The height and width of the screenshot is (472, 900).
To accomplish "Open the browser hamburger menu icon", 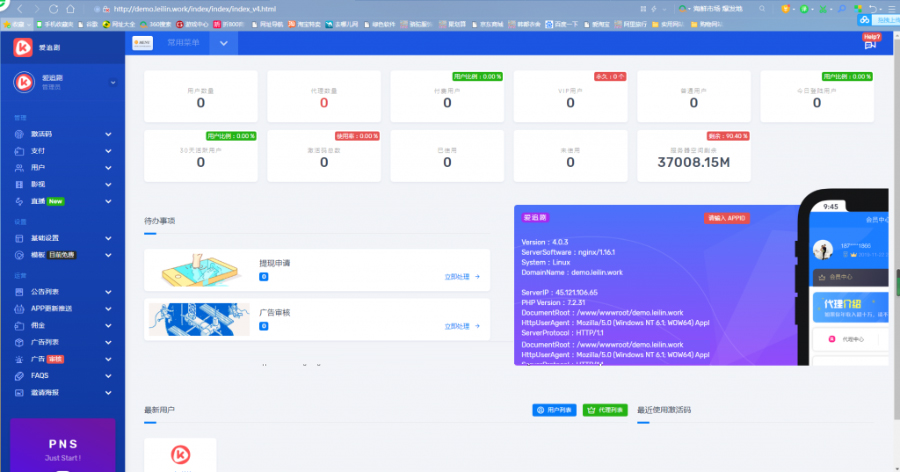I will click(891, 9).
